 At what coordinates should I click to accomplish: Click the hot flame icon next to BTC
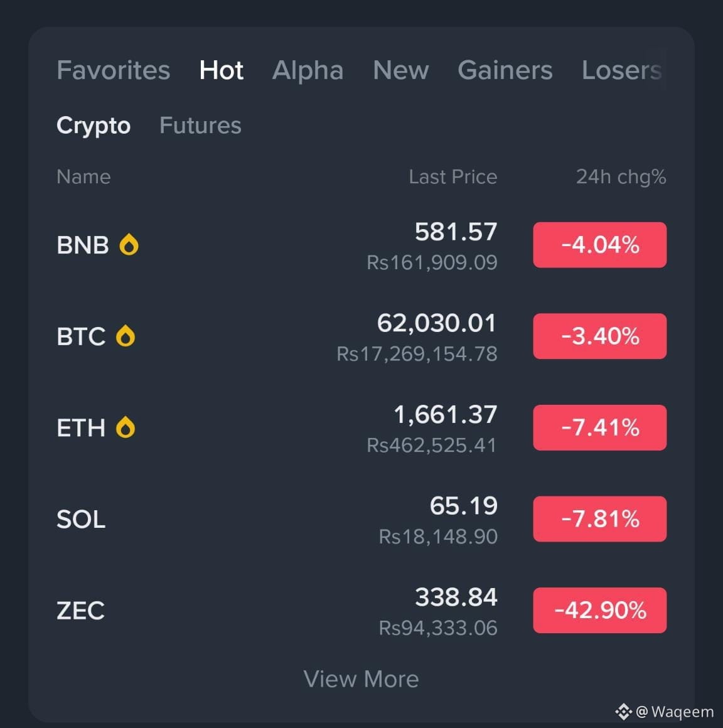tap(125, 336)
